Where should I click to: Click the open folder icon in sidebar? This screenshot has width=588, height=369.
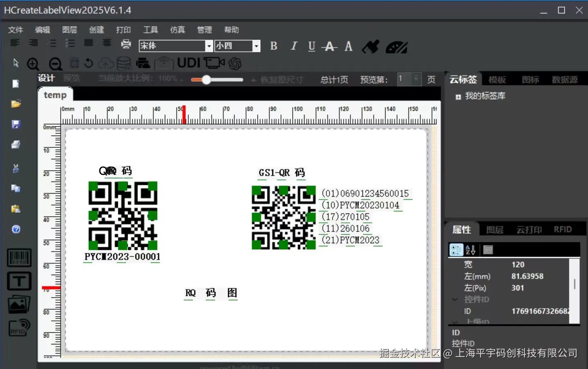coord(16,104)
